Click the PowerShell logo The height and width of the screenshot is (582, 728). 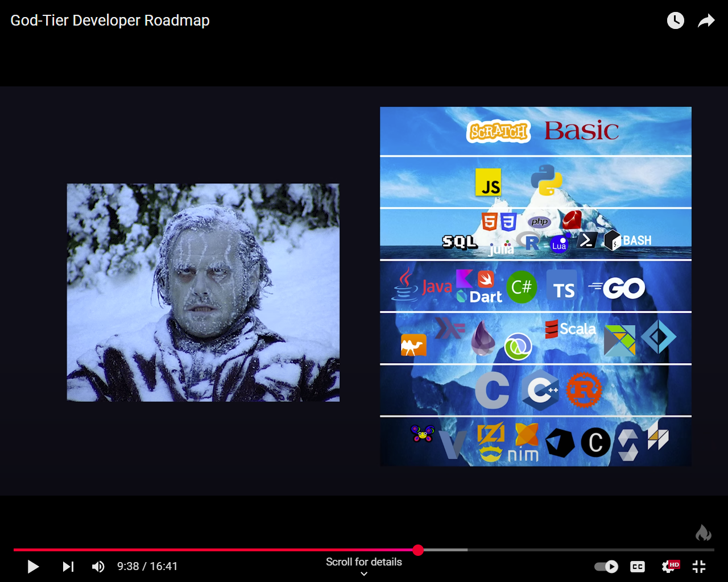(x=587, y=240)
